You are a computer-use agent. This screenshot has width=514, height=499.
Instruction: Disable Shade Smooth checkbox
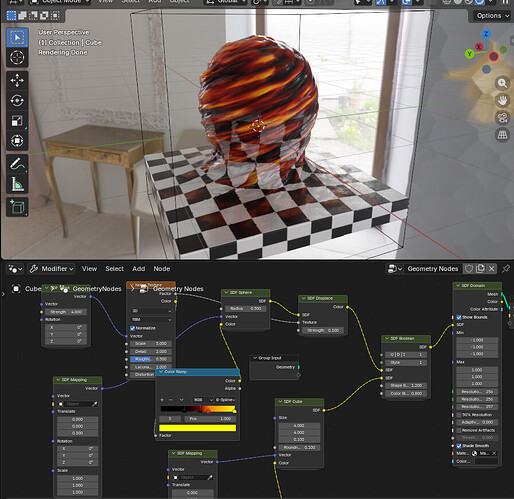(x=459, y=446)
